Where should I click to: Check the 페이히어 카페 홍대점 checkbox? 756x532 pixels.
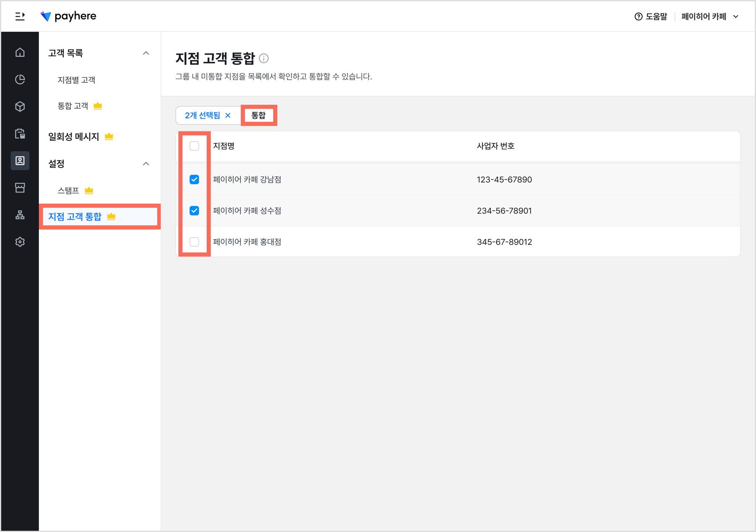coord(194,242)
